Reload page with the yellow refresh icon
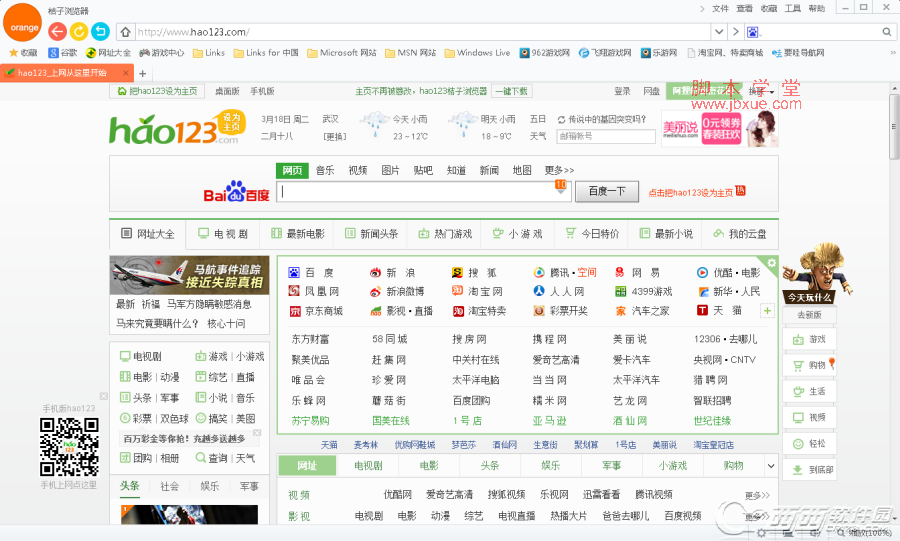 point(79,32)
